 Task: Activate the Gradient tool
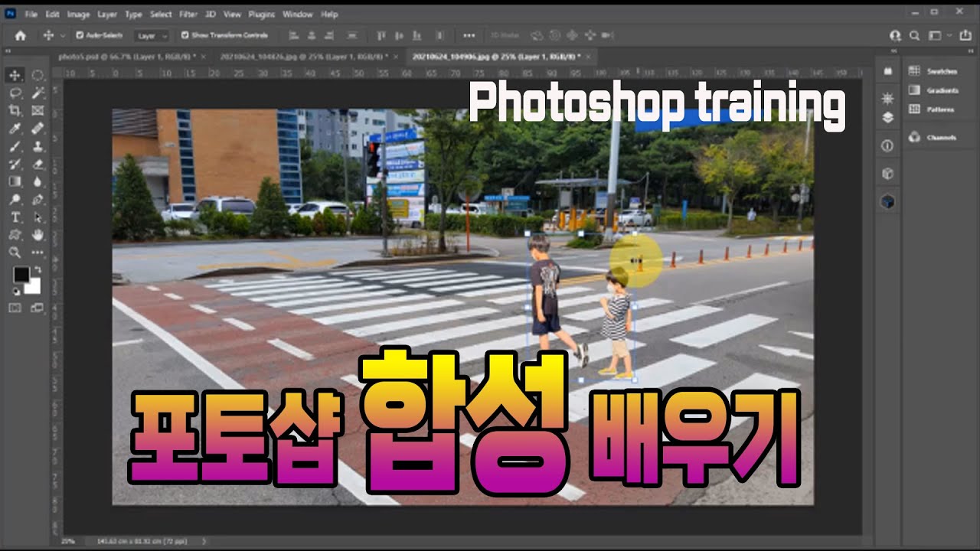click(15, 181)
